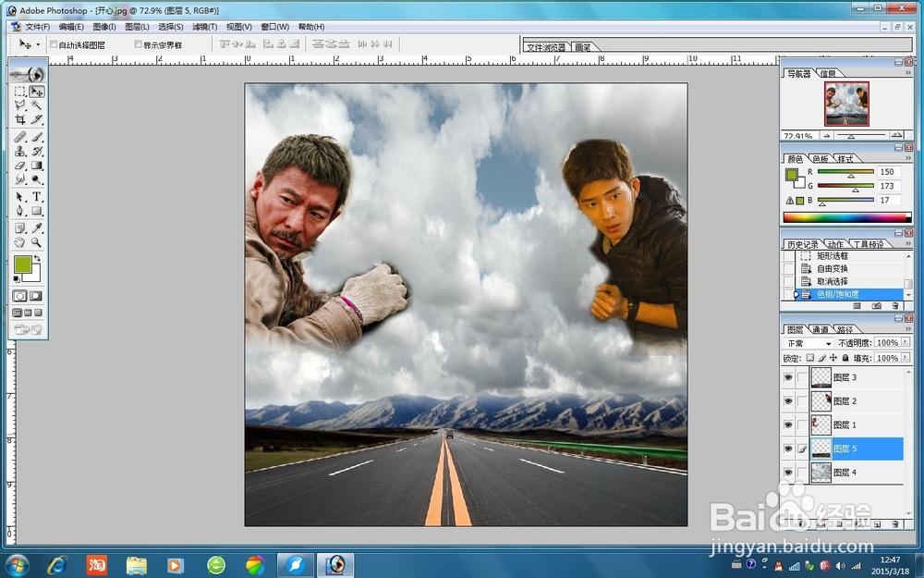Select the History Brush tool

click(37, 151)
